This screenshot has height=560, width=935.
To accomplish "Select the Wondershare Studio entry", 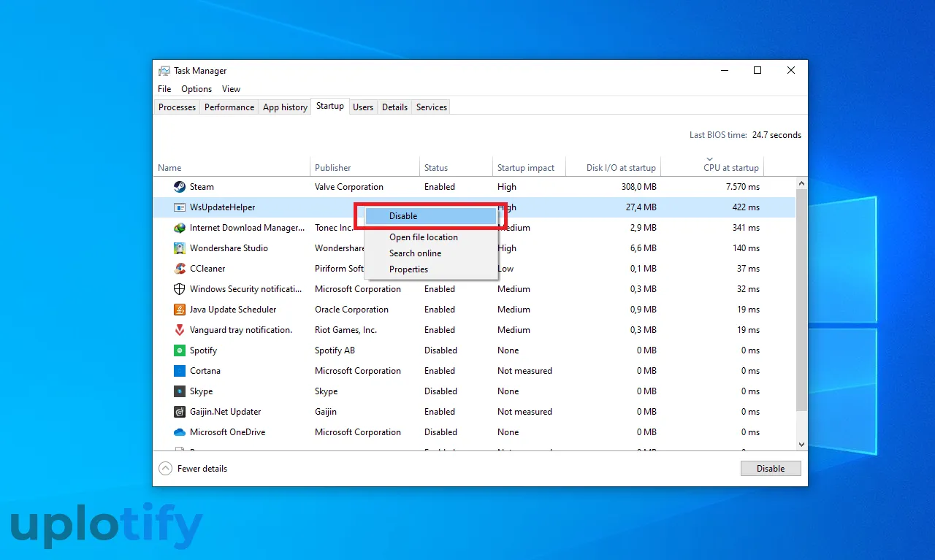I will pyautogui.click(x=229, y=248).
